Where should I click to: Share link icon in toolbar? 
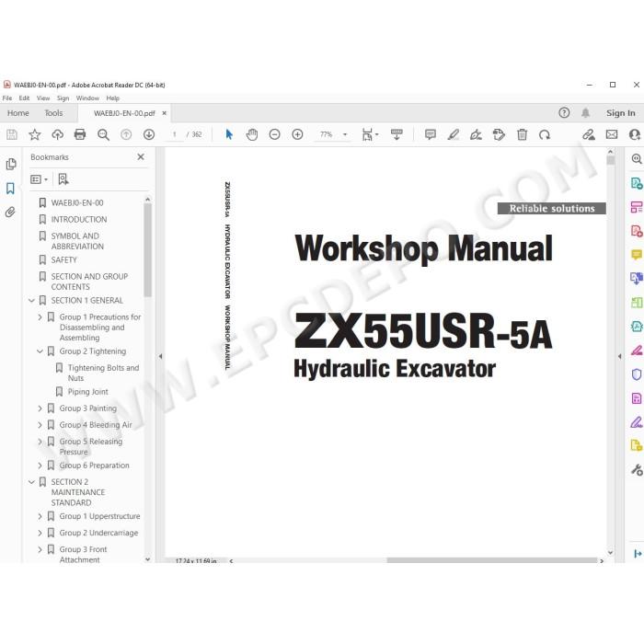coord(589,134)
